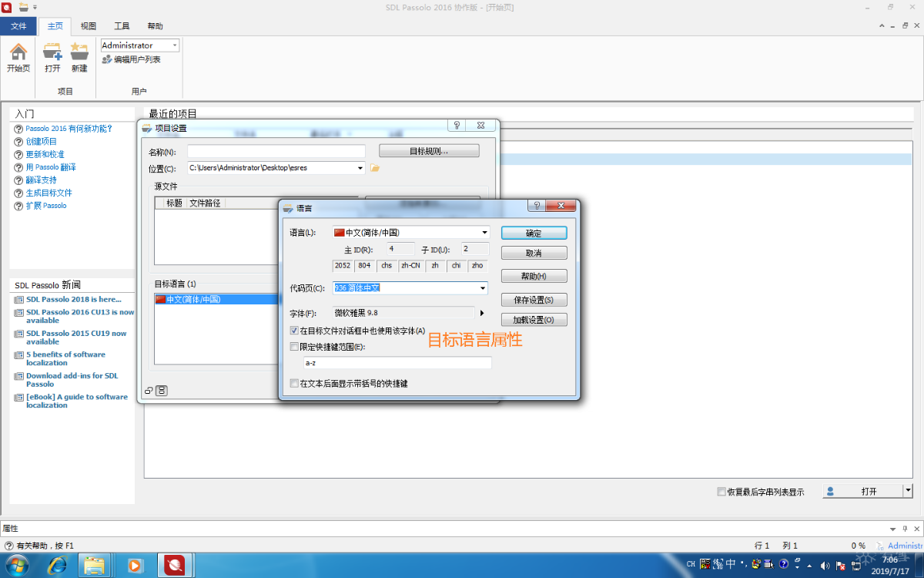The width and height of the screenshot is (924, 578).
Task: Click the help question mark in 语言 dialog title
Action: [x=538, y=207]
